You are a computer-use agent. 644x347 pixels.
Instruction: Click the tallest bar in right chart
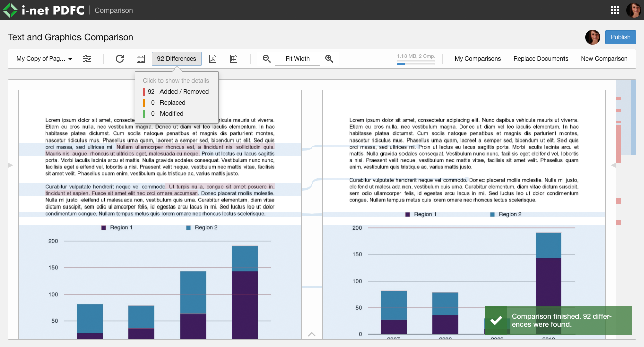click(x=548, y=283)
